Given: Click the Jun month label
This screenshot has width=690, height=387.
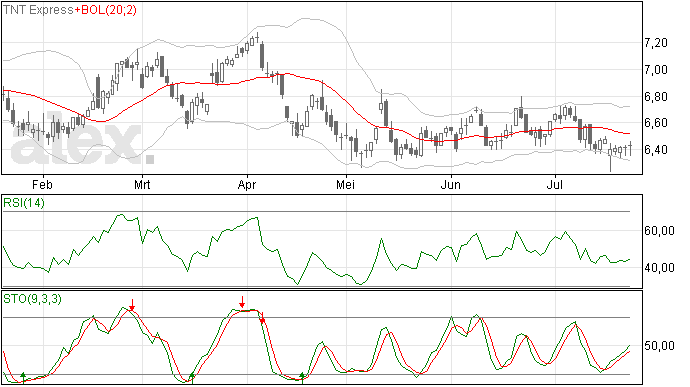Looking at the screenshot, I should pos(451,185).
